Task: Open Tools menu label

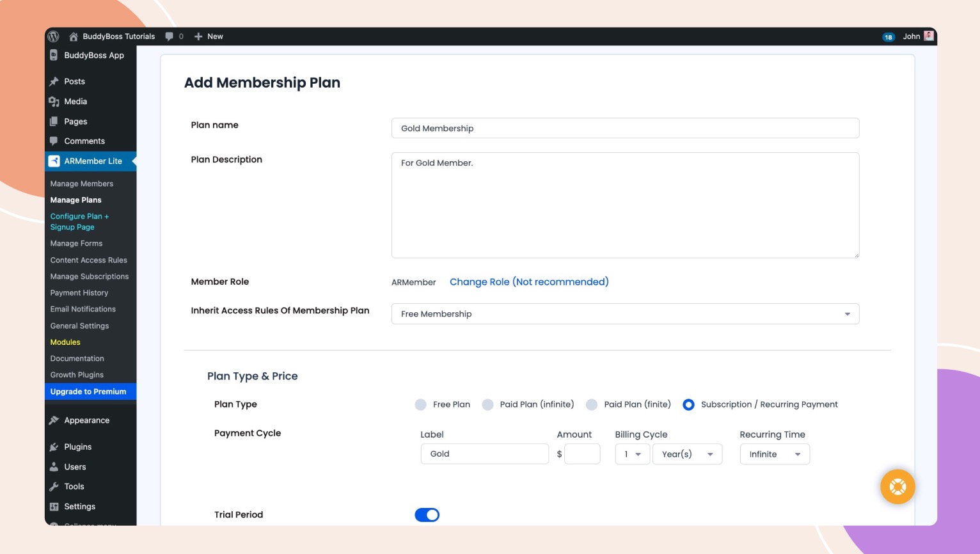Action: click(x=74, y=487)
